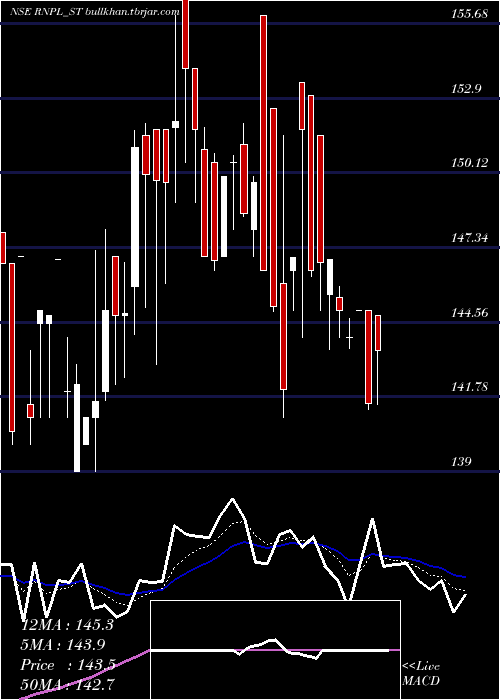The image size is (500, 700).
Task: Click the 139 price level label
Action: tap(461, 462)
